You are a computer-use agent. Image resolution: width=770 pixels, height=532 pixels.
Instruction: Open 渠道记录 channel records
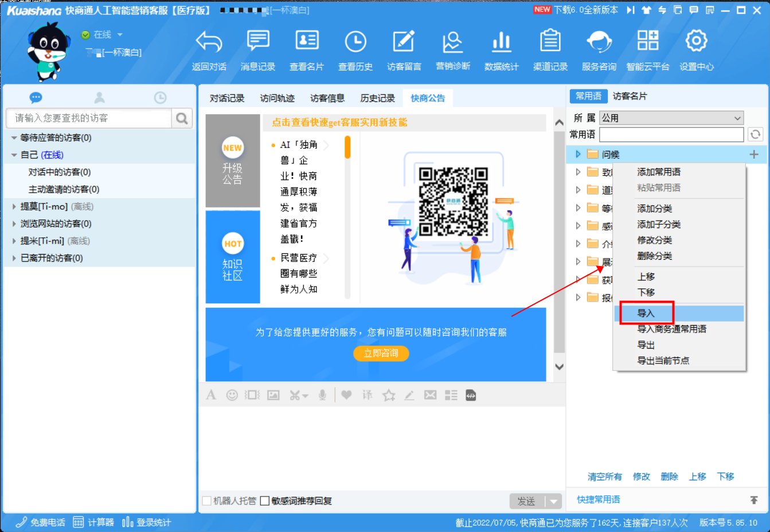(550, 51)
